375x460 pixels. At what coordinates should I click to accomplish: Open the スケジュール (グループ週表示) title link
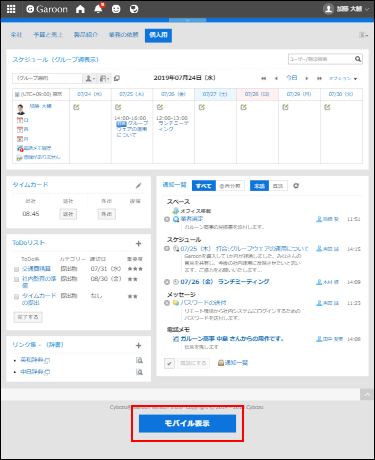[55, 60]
